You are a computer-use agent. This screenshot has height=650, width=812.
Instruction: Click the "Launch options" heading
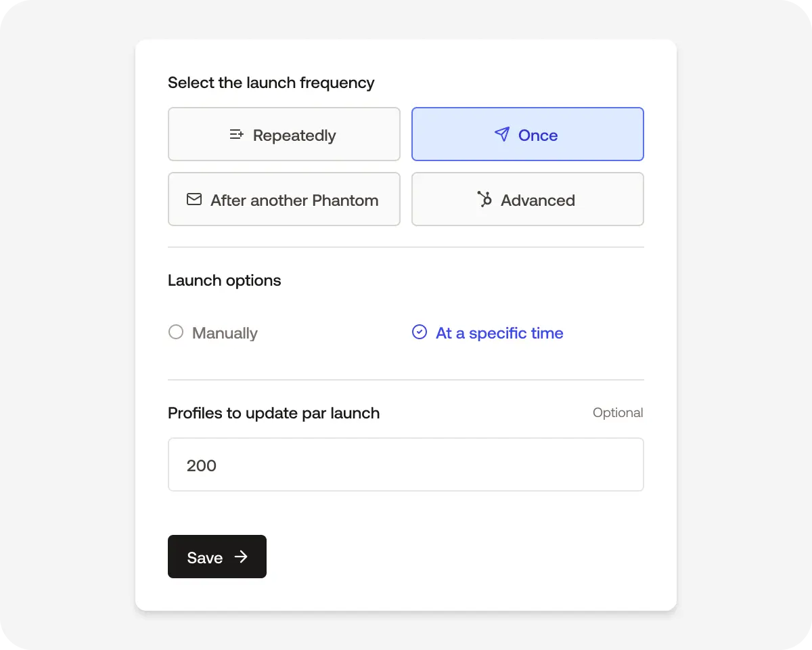[224, 280]
